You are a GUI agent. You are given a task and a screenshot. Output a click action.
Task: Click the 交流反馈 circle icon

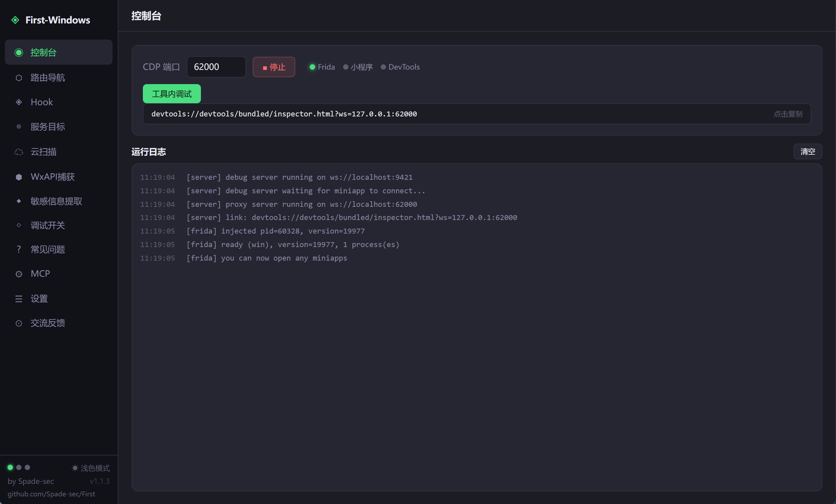tap(19, 323)
